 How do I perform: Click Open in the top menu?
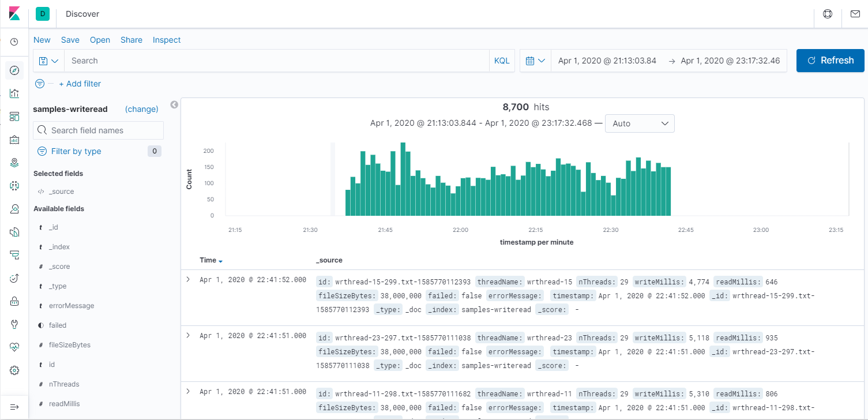[x=100, y=40]
